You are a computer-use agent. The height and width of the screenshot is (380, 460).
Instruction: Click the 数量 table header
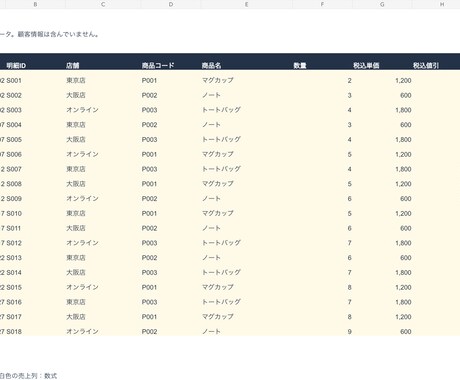point(300,65)
